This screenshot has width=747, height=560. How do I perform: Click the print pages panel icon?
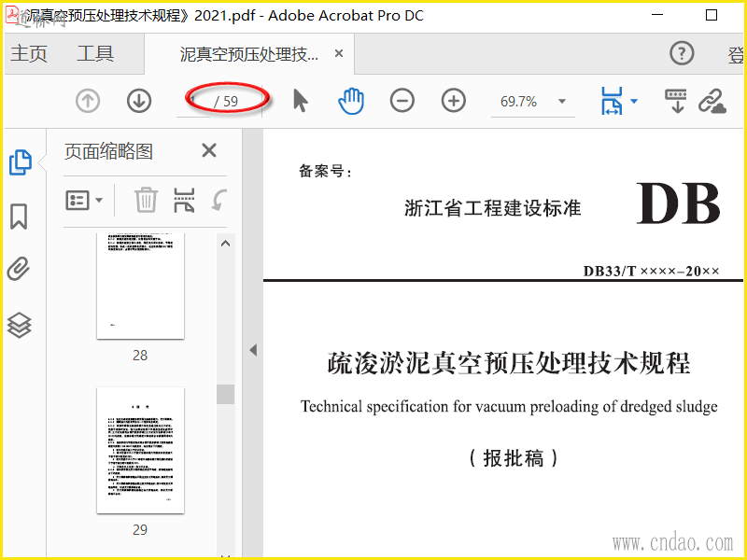coord(184,200)
